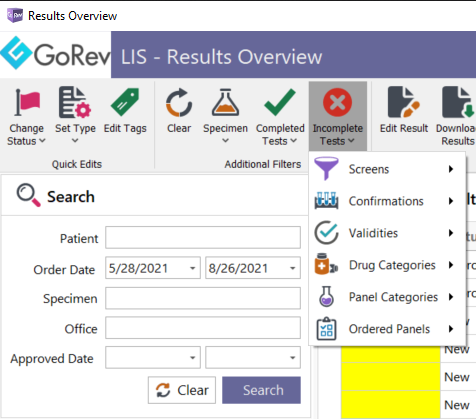Screen dimensions: 476x419
Task: Click the purple Search button
Action: pos(261,390)
